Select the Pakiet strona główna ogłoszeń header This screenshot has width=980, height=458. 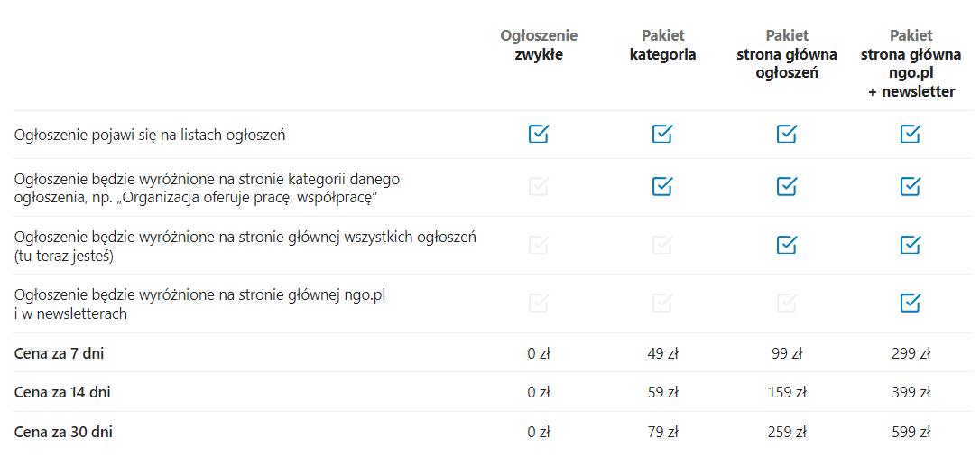tap(787, 53)
